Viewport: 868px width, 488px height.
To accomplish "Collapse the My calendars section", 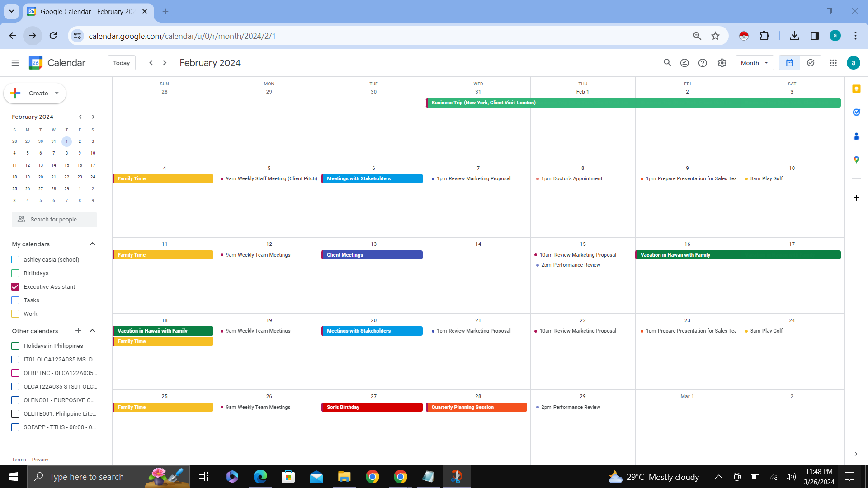I will pos(92,244).
